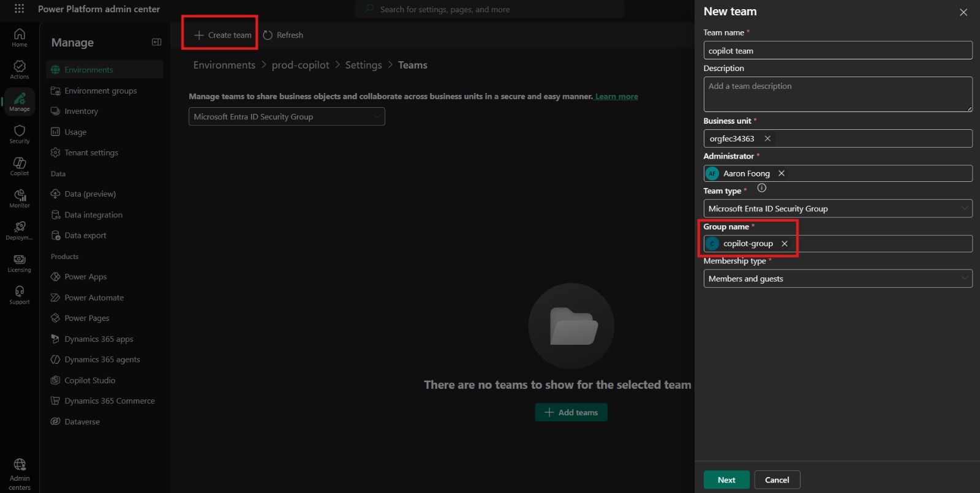Go to Settings breadcrumb
The height and width of the screenshot is (493, 980).
363,65
